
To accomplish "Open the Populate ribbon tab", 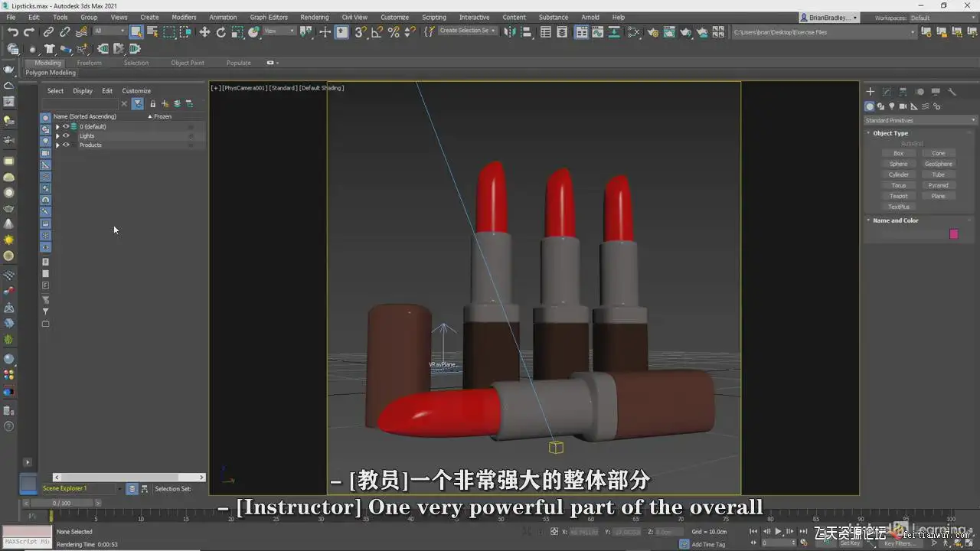I will pyautogui.click(x=239, y=63).
